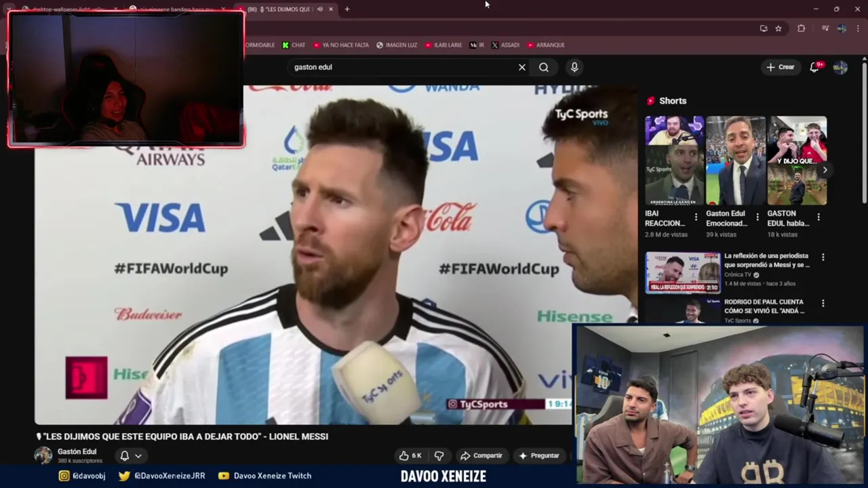Open the 'Y DIJO QUE...' short thumbnail
Image resolution: width=868 pixels, height=488 pixels.
click(797, 161)
